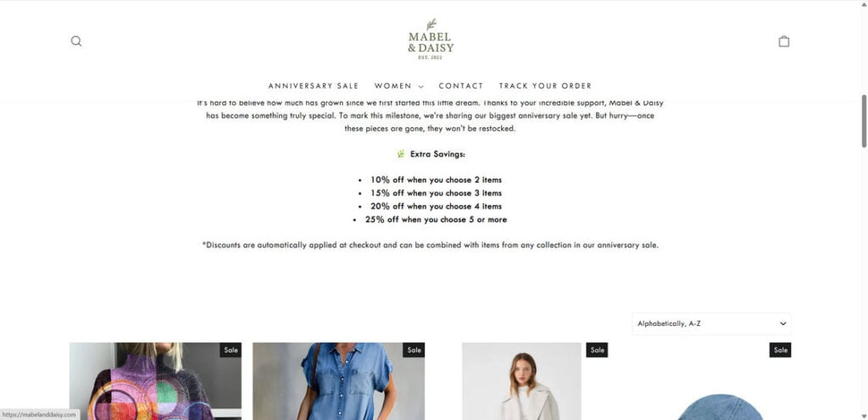This screenshot has height=420, width=868.
Task: View the denim short-sleeve shirt product
Action: pyautogui.click(x=339, y=381)
